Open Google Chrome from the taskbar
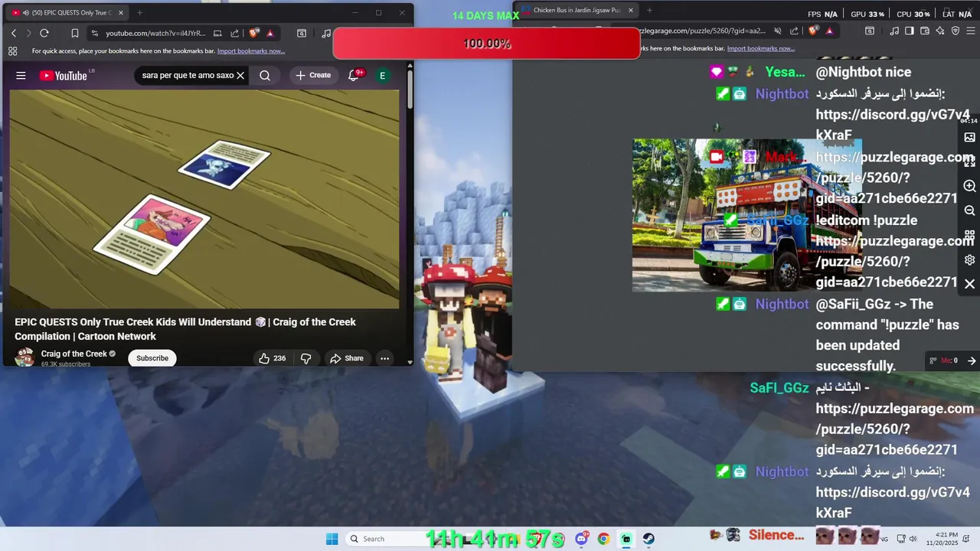Screen dimensions: 980x551 pos(603,539)
